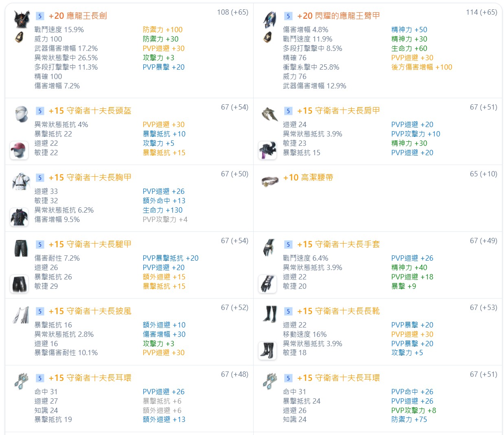Click the 應龍王長劍 longsword icon
504x435 pixels.
coord(21,19)
